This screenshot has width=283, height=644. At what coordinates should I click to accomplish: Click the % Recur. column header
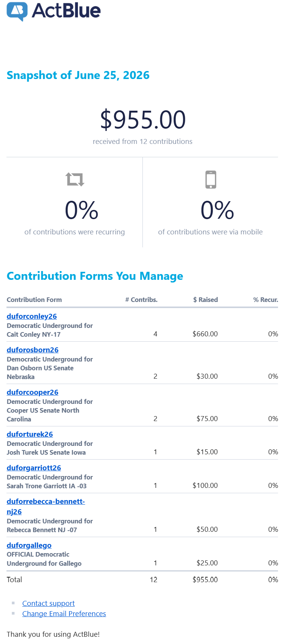pyautogui.click(x=266, y=300)
